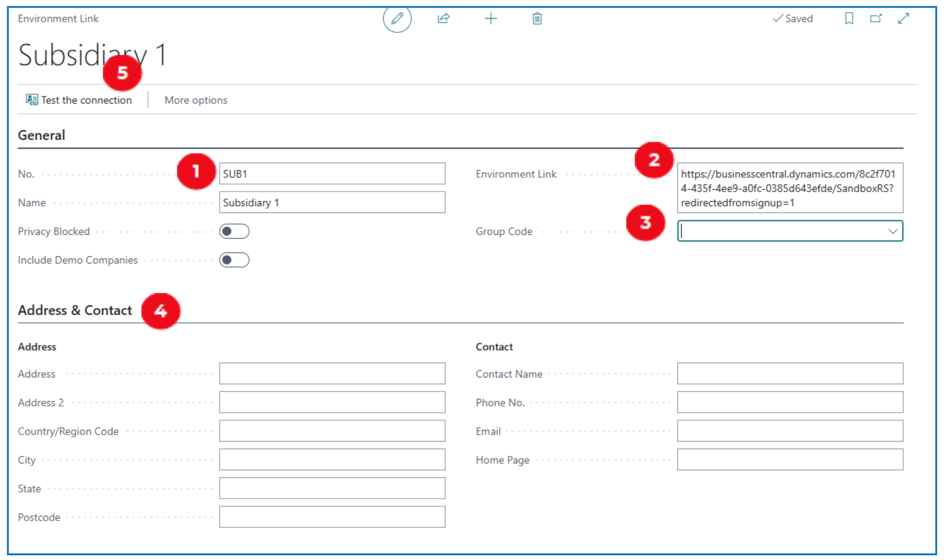Click the bookmark icon
Image resolution: width=944 pixels, height=560 pixels.
[849, 19]
